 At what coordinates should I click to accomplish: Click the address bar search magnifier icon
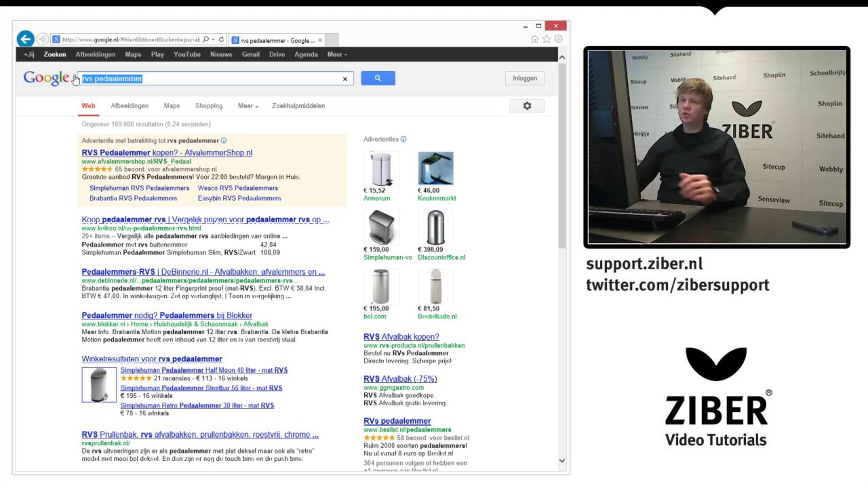coord(206,39)
